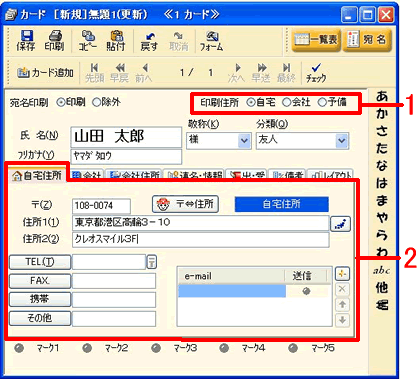Click the 住所2 field クレオスマイル3F
Viewport: 420px width, 379px height.
click(200, 239)
